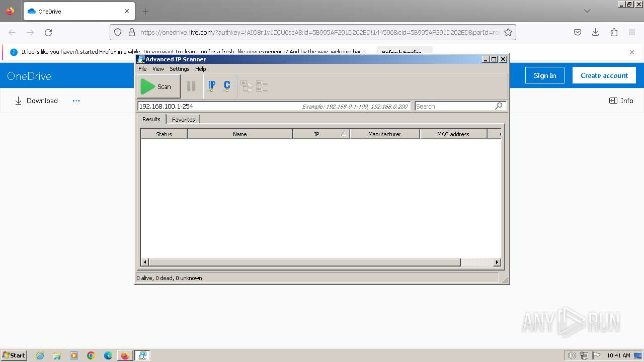Click the class C subnet icon
644x362 pixels.
227,86
